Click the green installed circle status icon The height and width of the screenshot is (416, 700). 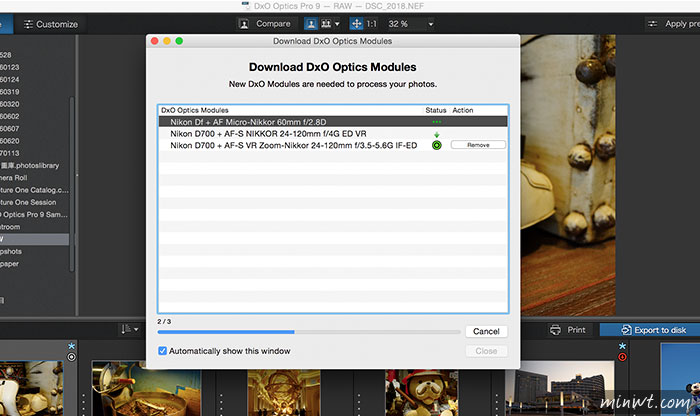[437, 145]
